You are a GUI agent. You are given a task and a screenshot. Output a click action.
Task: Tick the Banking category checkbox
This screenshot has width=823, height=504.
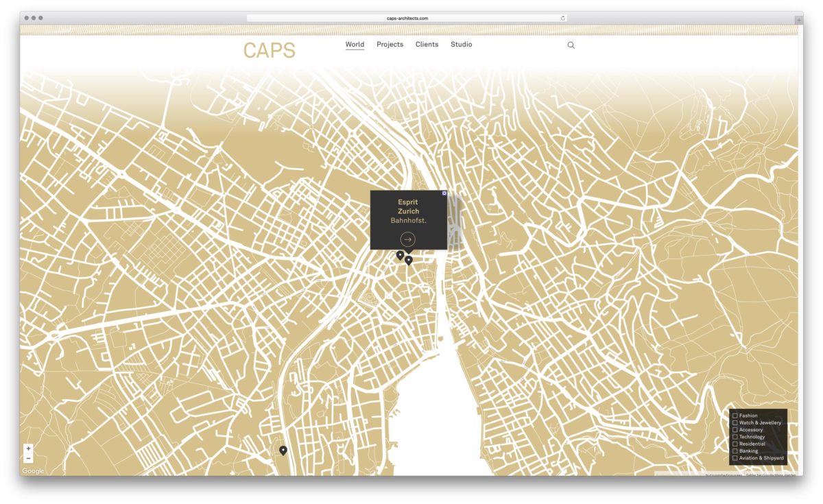point(735,451)
